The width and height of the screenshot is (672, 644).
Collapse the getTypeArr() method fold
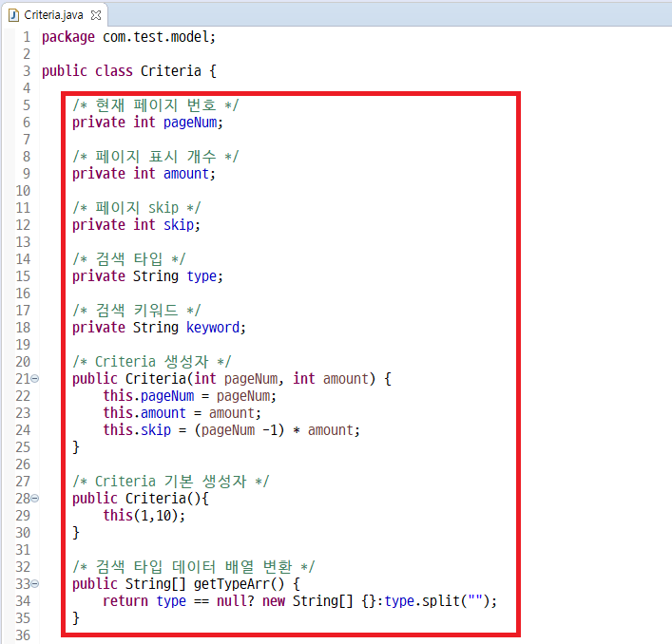pyautogui.click(x=35, y=584)
